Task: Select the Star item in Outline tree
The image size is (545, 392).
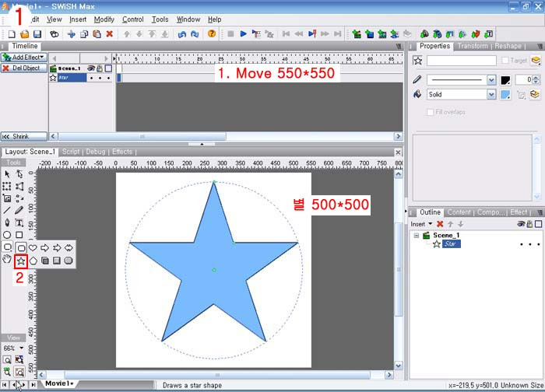Action: [x=451, y=244]
